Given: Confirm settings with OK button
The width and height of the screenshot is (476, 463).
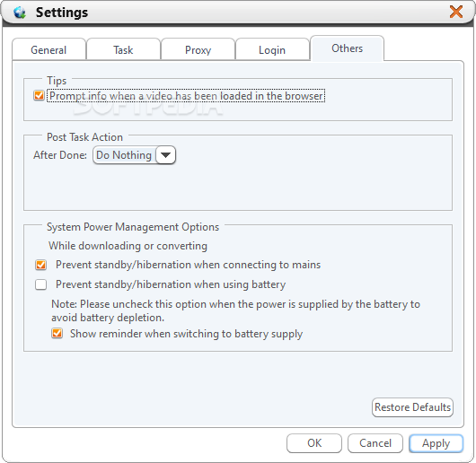Looking at the screenshot, I should [x=314, y=443].
